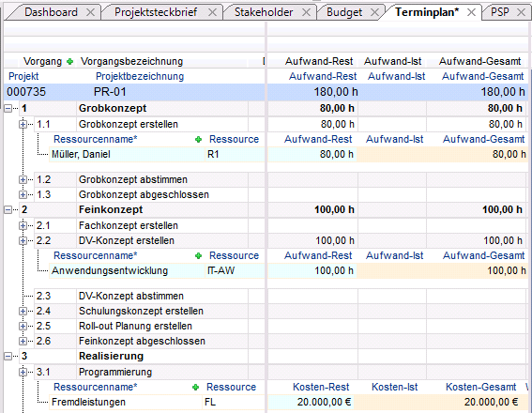This screenshot has width=532, height=413.
Task: Select project name PR-01
Action: (110, 92)
